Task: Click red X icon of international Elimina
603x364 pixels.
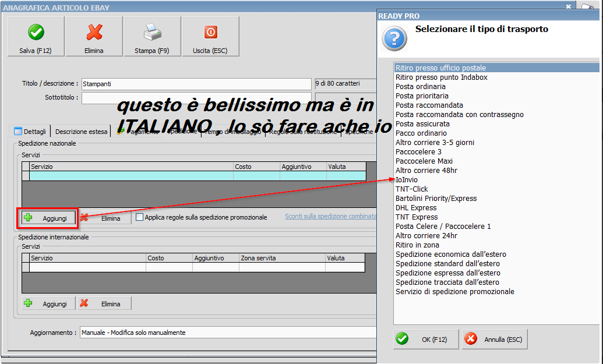Action: [x=84, y=303]
